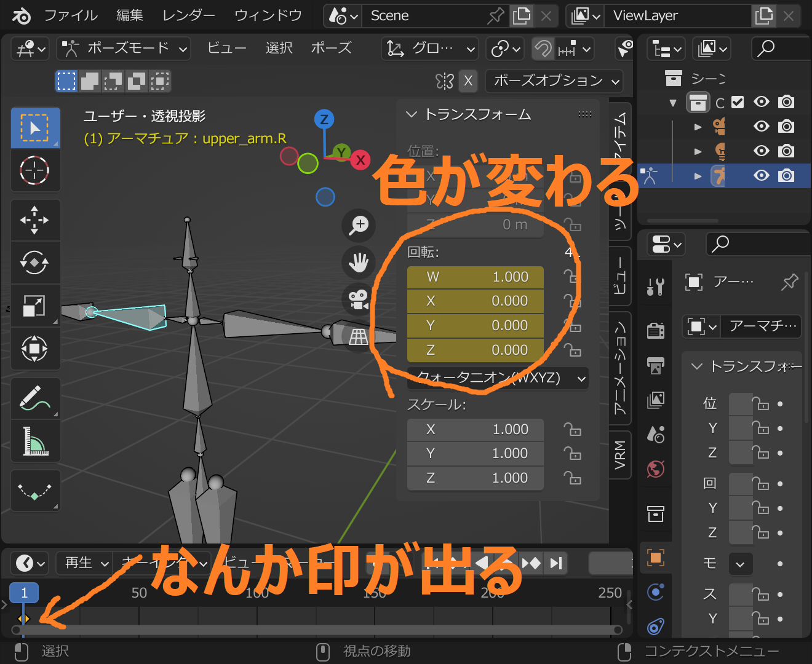Open the editor type dropdown in viewport header

pos(30,49)
